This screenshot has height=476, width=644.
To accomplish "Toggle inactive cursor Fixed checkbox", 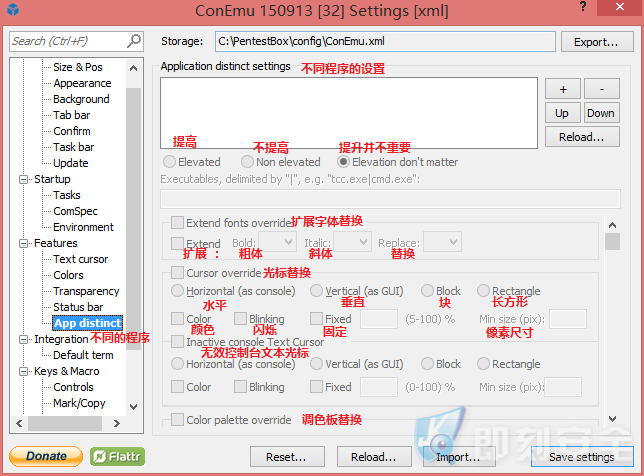I will point(316,387).
